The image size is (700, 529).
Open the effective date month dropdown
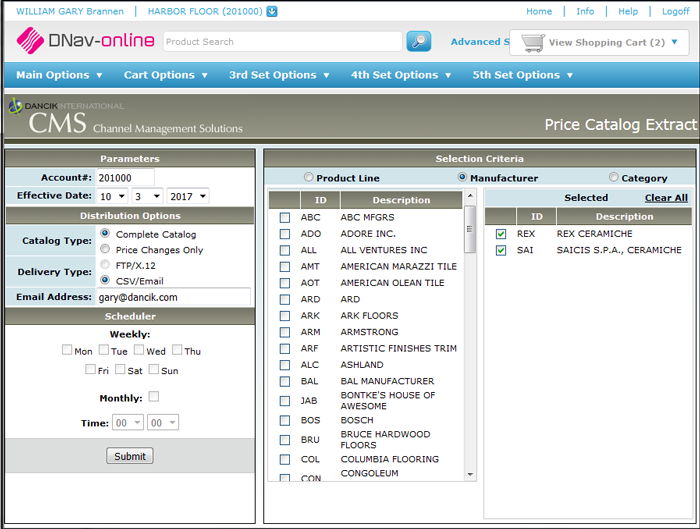click(x=112, y=197)
